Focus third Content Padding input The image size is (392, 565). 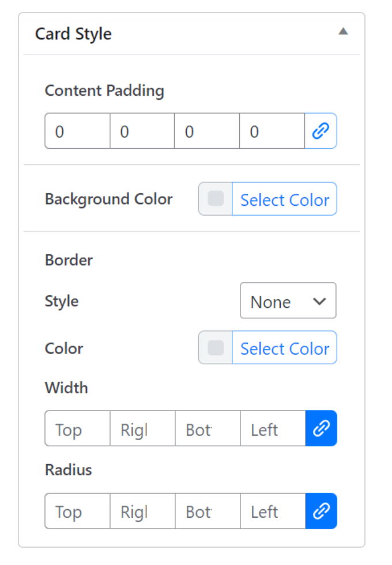(207, 131)
